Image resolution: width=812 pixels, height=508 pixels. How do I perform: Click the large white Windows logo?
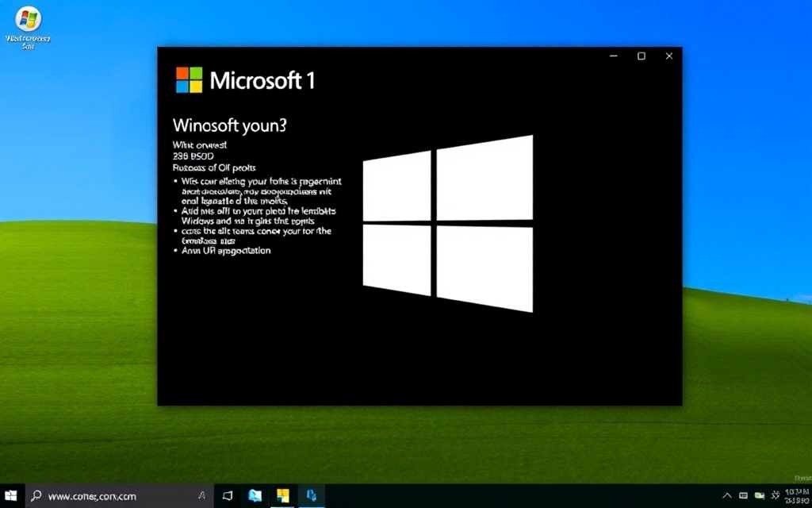[x=448, y=223]
